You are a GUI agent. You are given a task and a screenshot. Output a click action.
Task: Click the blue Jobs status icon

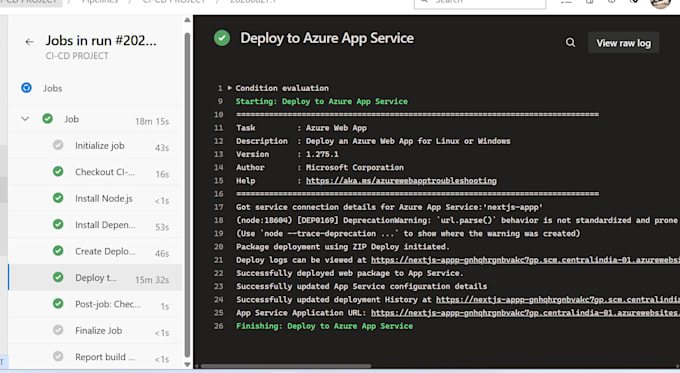[26, 88]
